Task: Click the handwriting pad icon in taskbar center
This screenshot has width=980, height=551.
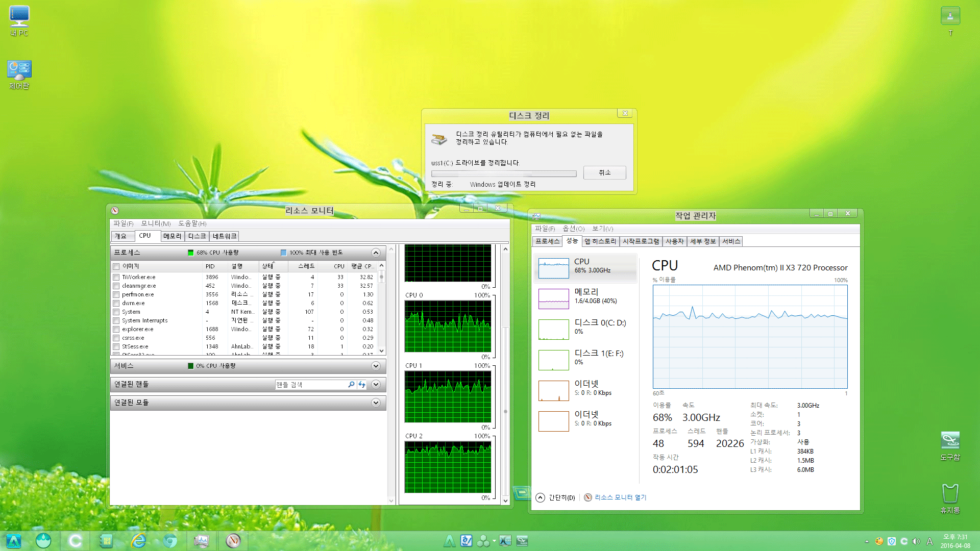Action: 466,541
